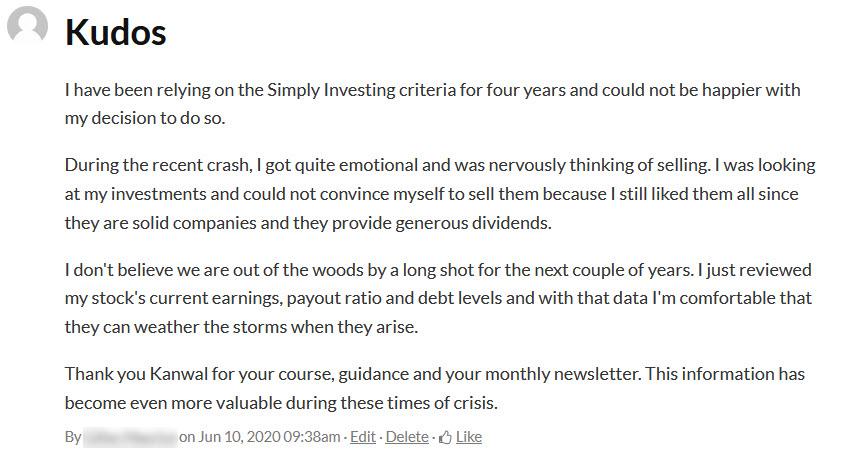Click the paragraph starting 'Thank you Kanwal'
The image size is (844, 465).
(435, 389)
